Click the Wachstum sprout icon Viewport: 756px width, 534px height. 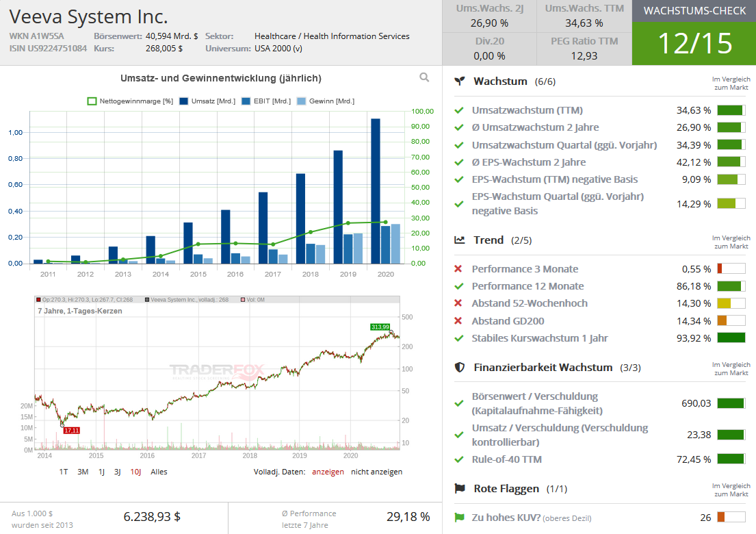coord(460,81)
